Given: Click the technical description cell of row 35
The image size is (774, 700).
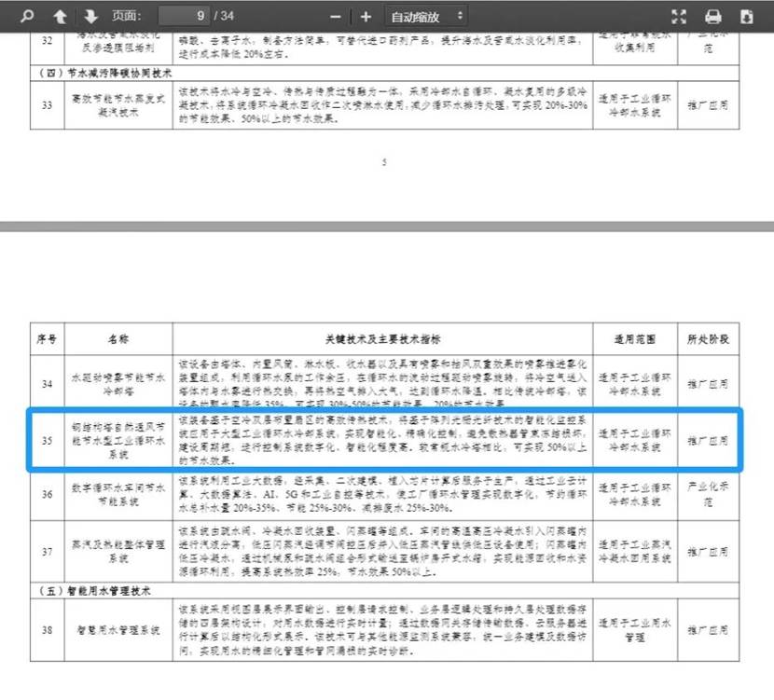Looking at the screenshot, I should 382,440.
